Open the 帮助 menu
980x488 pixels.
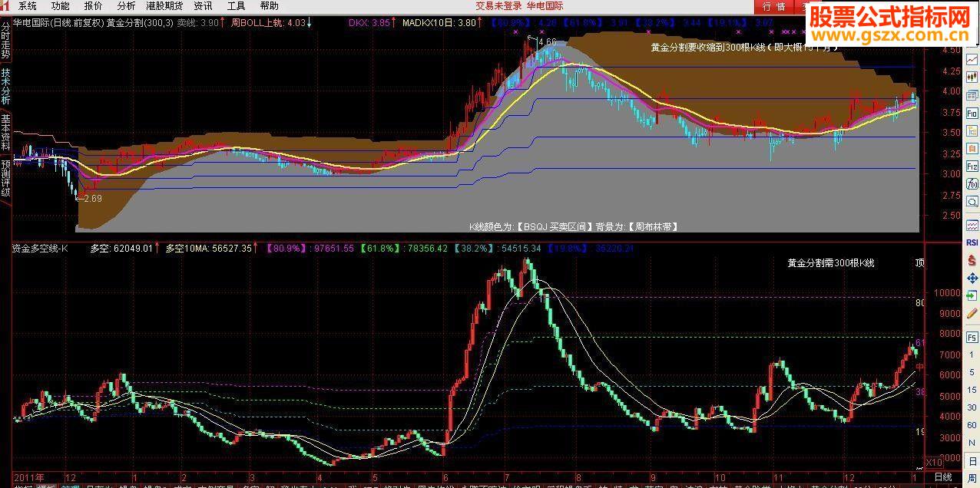(x=269, y=6)
